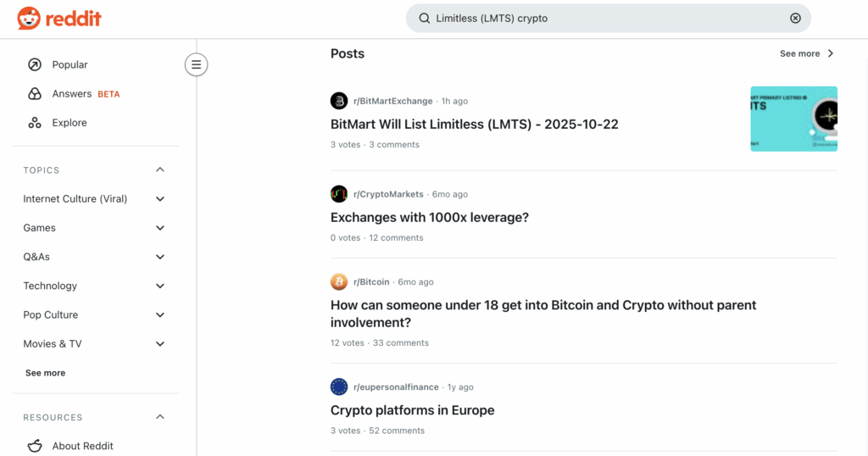This screenshot has width=868, height=456.
Task: Expand Internet Culture (Viral) topic
Action: (x=160, y=199)
